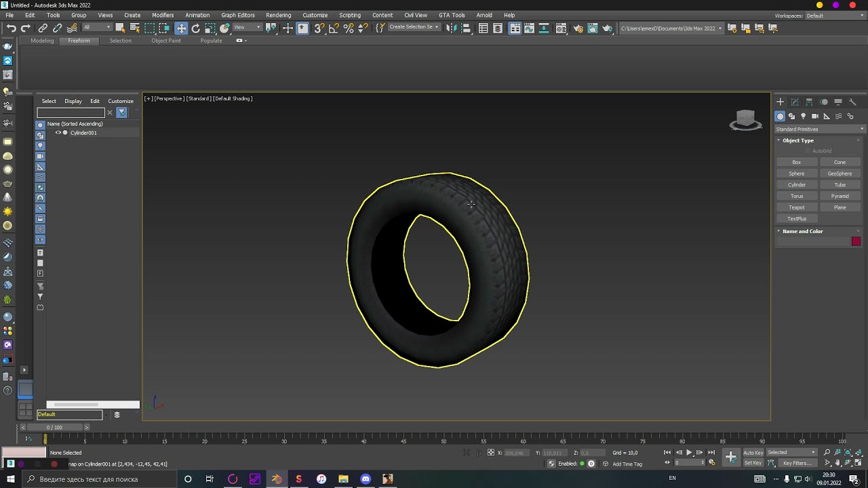Activate the Select and Link tool

(x=43, y=28)
